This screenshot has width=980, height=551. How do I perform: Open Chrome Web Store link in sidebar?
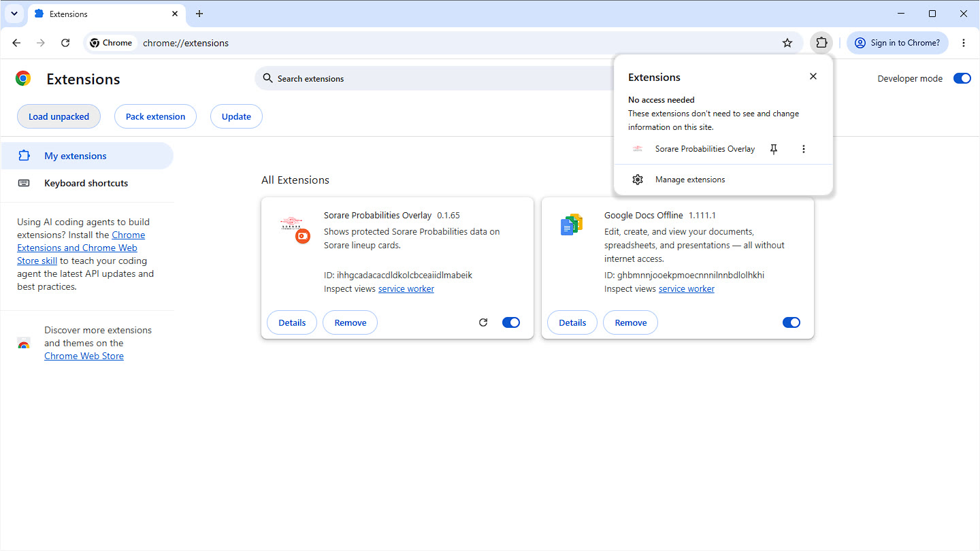84,356
